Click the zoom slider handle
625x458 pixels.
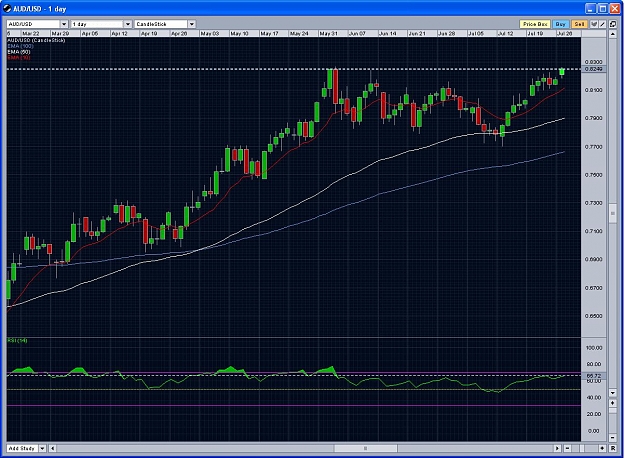pos(582,448)
